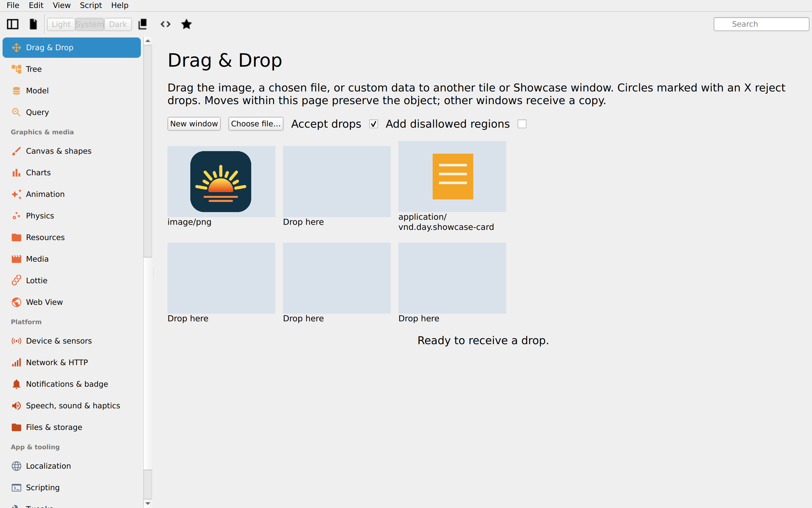Click the sidebar scrollbar up arrow
The image size is (812, 508).
(147, 41)
